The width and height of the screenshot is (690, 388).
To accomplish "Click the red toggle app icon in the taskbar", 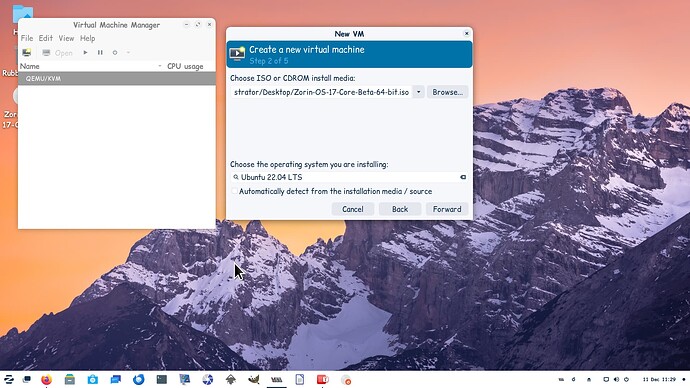I will coord(323,379).
